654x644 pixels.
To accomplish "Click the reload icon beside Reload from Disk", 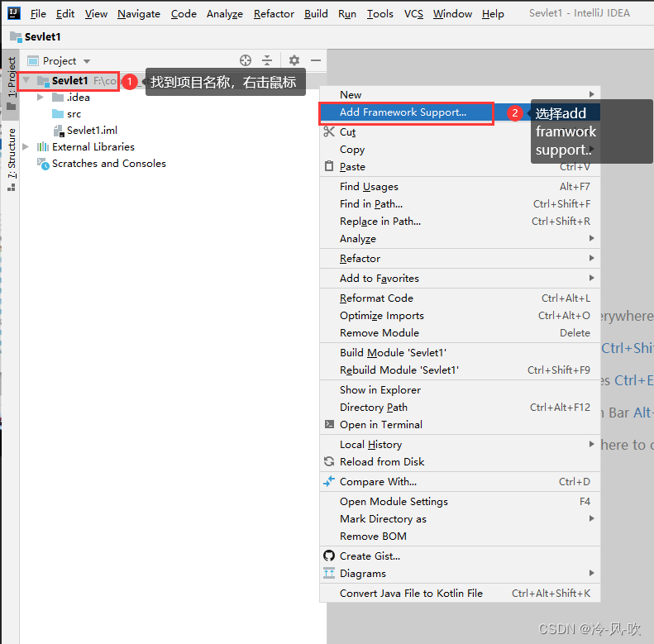I will click(329, 461).
